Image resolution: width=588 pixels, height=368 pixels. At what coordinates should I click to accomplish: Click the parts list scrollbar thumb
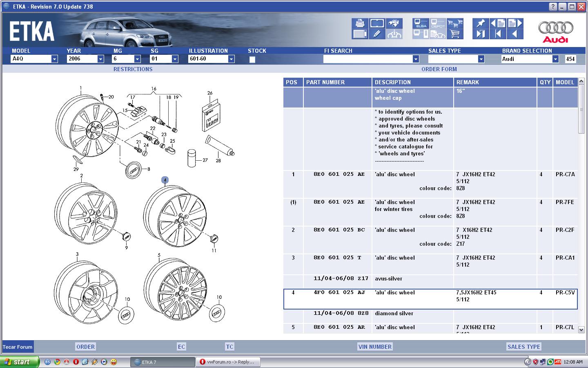pyautogui.click(x=581, y=110)
